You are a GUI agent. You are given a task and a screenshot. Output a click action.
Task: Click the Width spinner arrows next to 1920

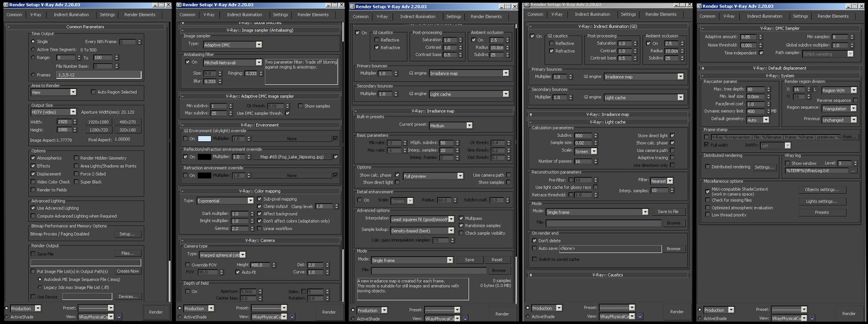(75, 122)
